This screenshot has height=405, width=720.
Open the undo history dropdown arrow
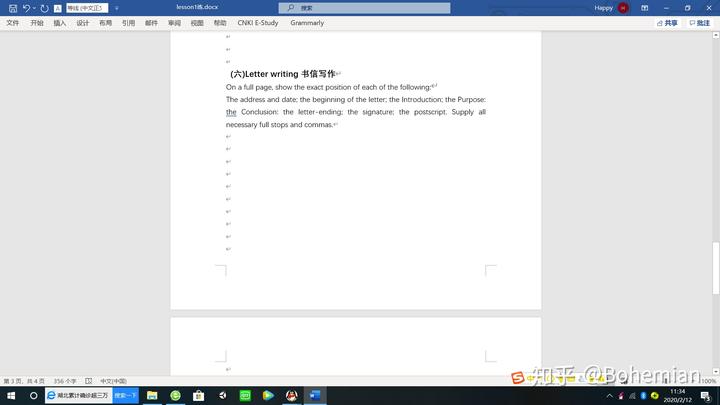pos(34,8)
